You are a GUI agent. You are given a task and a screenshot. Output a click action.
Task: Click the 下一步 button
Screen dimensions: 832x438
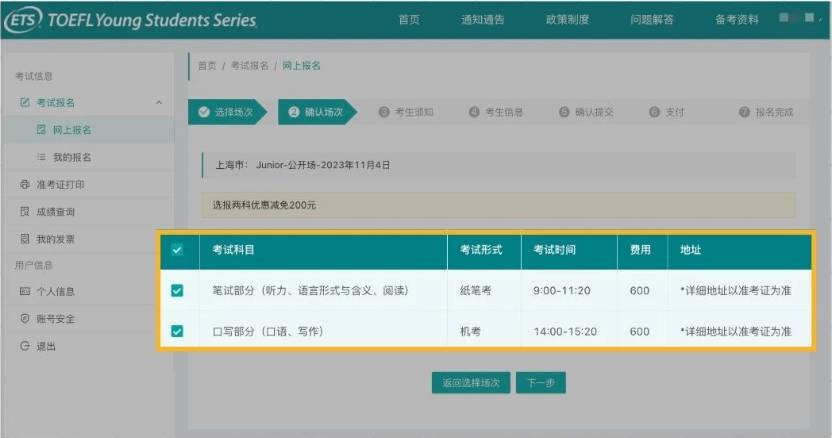click(541, 383)
